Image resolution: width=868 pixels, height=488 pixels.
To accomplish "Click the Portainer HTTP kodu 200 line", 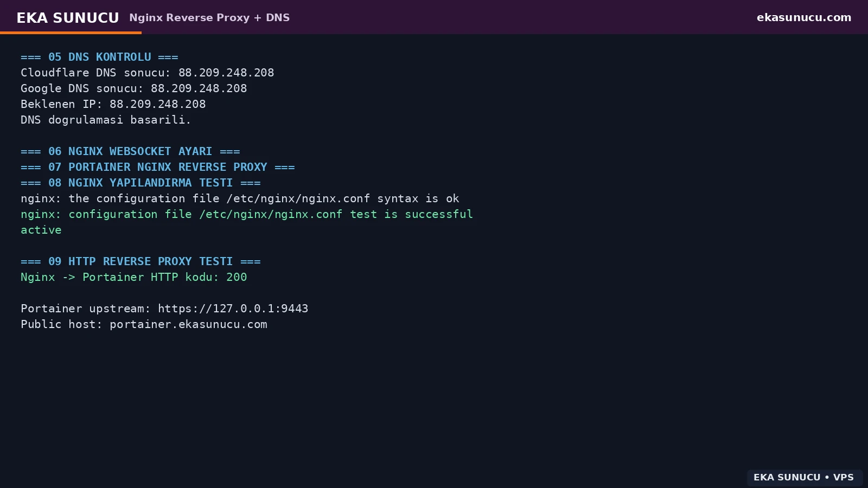I will (134, 277).
